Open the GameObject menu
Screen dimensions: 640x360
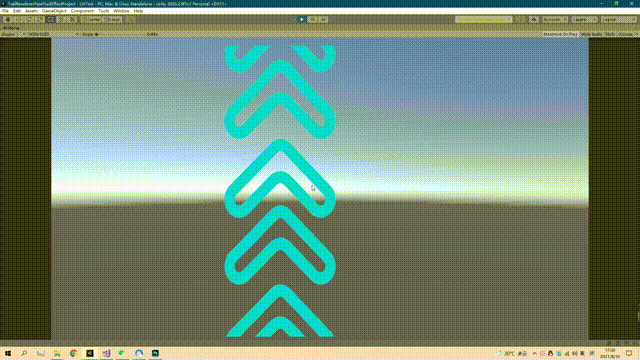pos(54,11)
